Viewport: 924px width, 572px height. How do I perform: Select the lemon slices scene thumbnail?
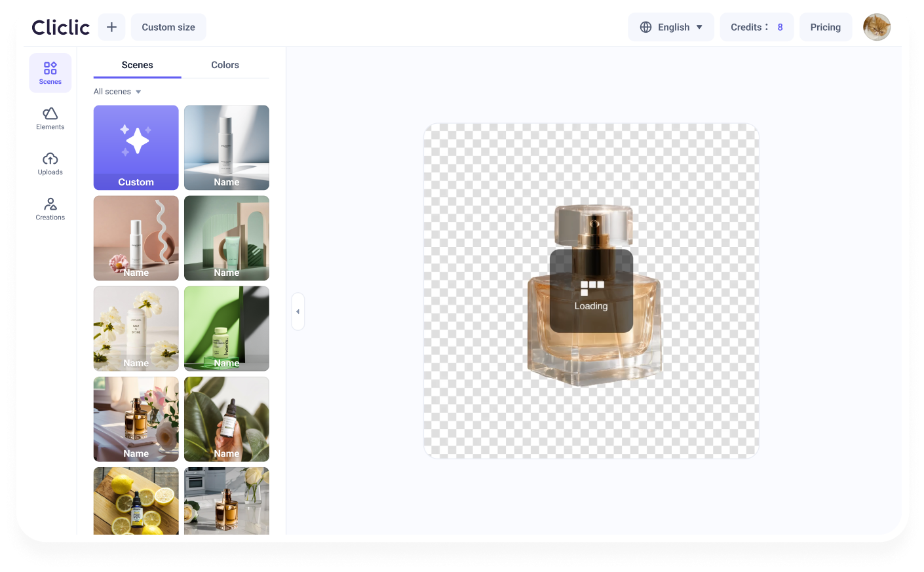click(136, 501)
